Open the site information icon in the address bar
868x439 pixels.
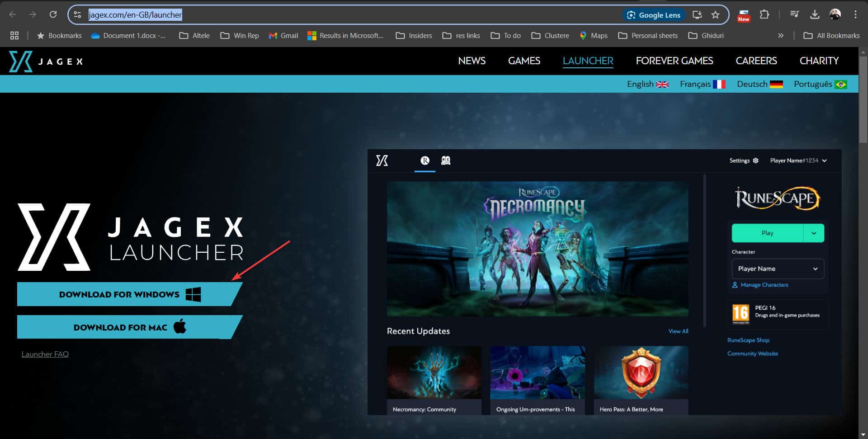pyautogui.click(x=77, y=15)
